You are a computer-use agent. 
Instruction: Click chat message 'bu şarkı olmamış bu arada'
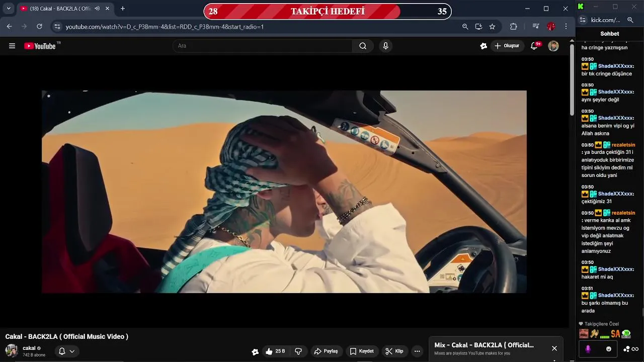(605, 307)
